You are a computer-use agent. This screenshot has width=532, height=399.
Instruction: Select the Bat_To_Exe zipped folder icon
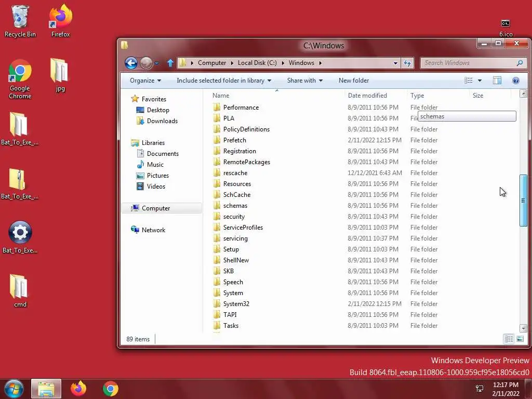click(x=19, y=183)
